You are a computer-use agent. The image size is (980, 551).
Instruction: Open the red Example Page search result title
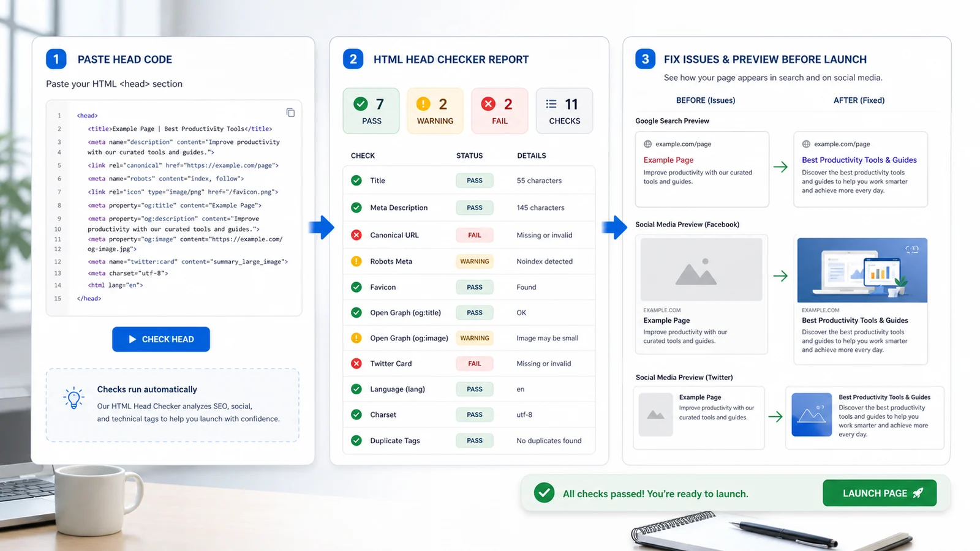pyautogui.click(x=668, y=160)
